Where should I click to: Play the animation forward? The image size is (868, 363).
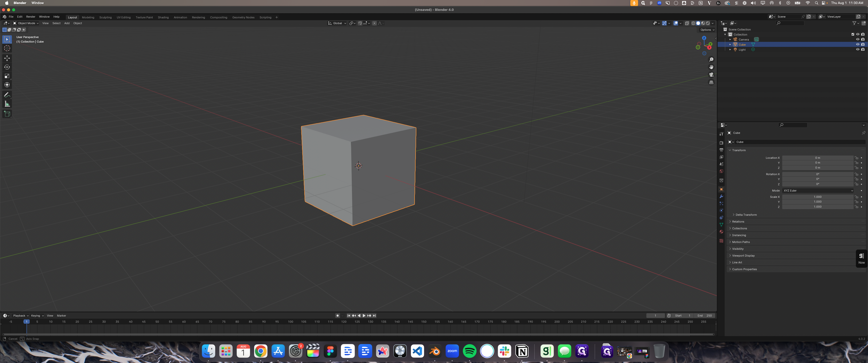364,316
